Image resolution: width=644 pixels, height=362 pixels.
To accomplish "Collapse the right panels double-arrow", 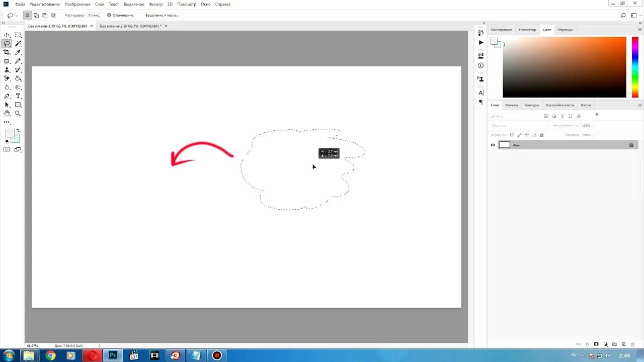I will click(x=639, y=23).
